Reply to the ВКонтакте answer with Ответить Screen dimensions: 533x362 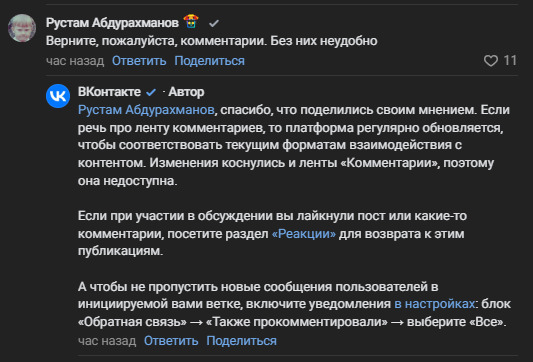tap(171, 341)
